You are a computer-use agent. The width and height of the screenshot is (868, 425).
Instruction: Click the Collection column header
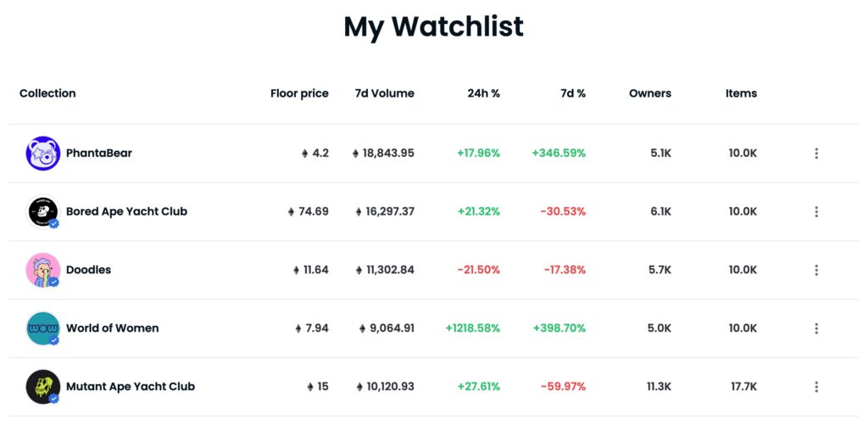[x=47, y=93]
